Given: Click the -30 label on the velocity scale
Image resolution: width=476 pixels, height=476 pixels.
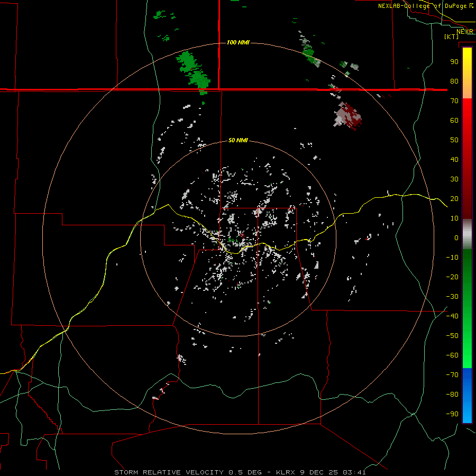Looking at the screenshot, I should click(x=452, y=297).
